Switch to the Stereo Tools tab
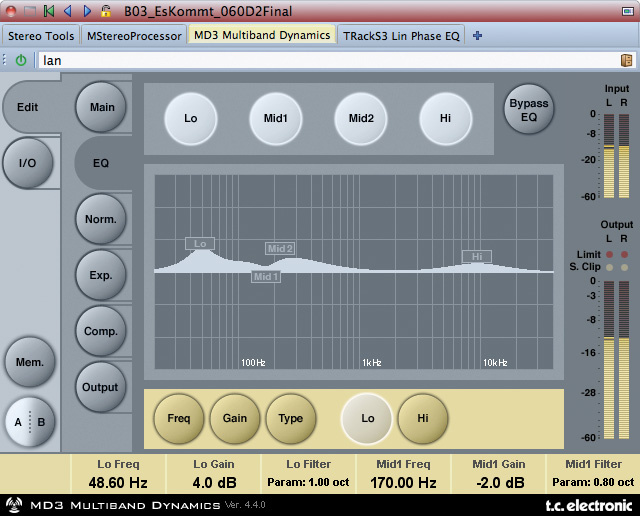 pos(41,36)
